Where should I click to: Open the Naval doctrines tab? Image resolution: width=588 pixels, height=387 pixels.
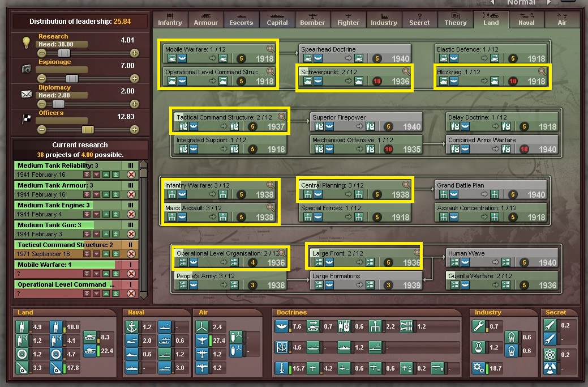526,19
